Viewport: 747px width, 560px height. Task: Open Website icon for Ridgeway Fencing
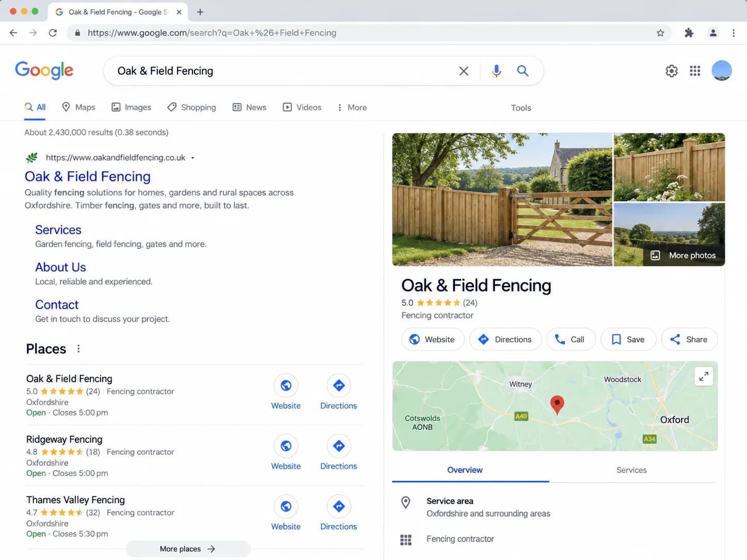[286, 446]
